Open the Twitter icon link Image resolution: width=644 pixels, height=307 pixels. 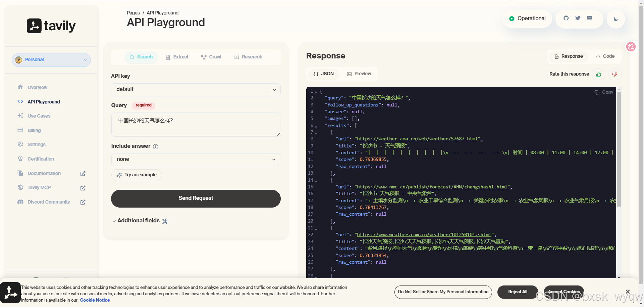point(578,18)
